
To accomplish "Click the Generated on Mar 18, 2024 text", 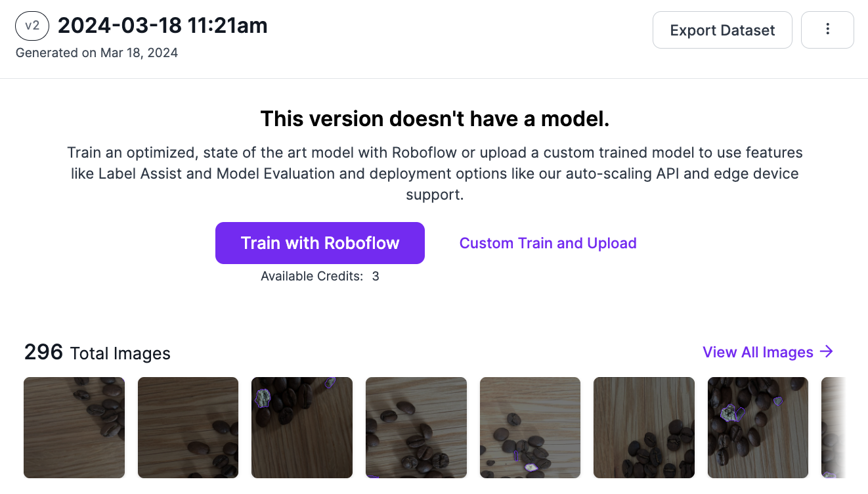I will pyautogui.click(x=97, y=53).
